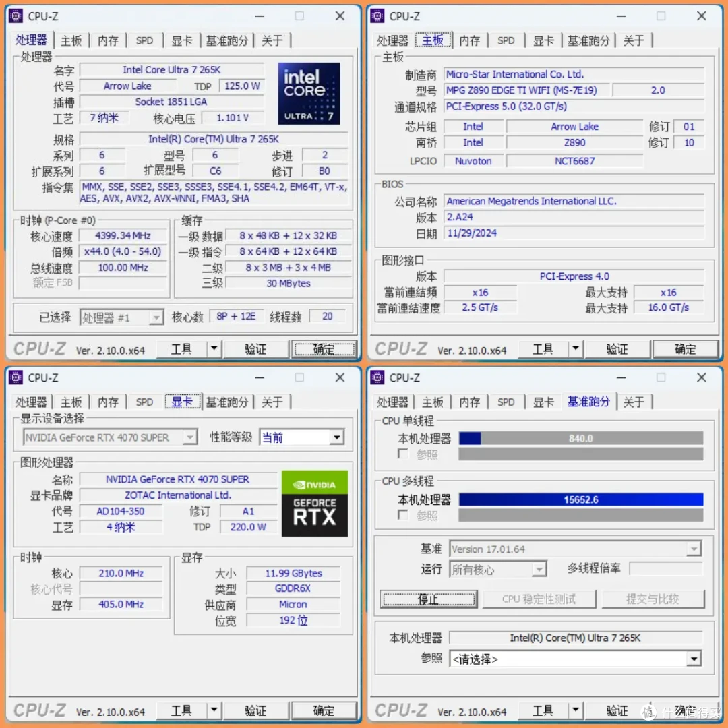The image size is (728, 728).
Task: Open SPD tab in mainboard window
Action: coord(506,41)
